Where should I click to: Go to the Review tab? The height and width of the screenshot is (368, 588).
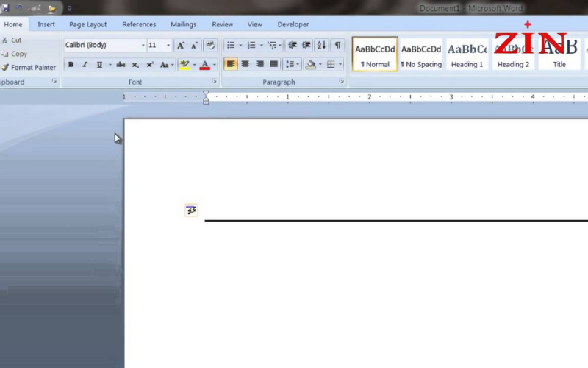click(223, 24)
